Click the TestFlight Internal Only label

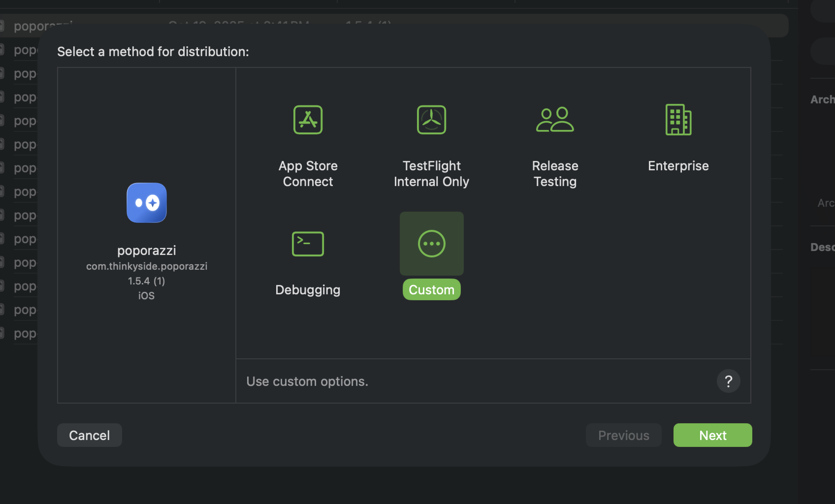pyautogui.click(x=431, y=173)
